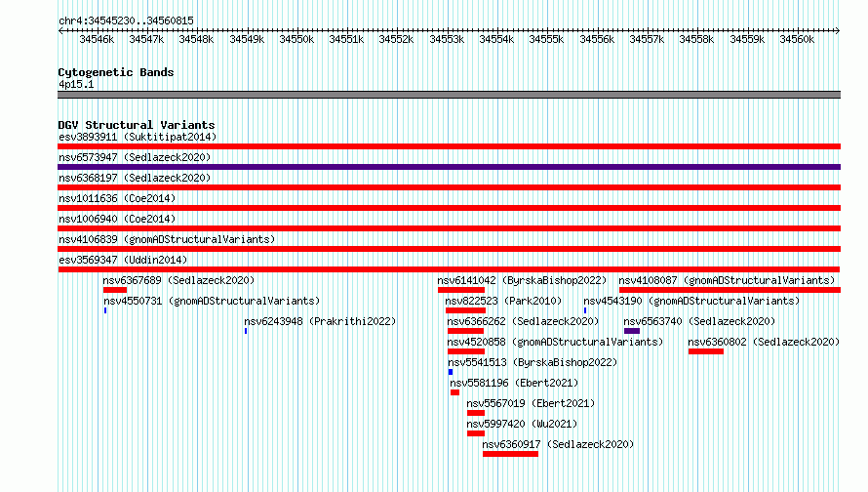Click the gray 4p15.1 cytogenetic band bar
This screenshot has width=868, height=492.
(449, 95)
